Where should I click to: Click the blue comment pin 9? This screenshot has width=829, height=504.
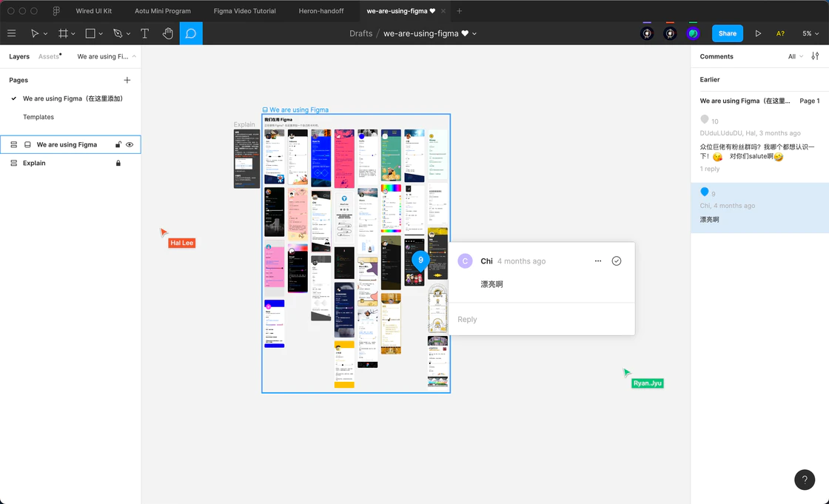point(420,261)
